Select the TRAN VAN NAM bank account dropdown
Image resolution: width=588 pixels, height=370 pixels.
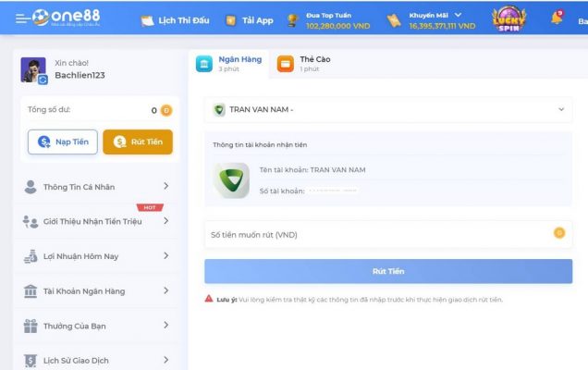tap(387, 109)
